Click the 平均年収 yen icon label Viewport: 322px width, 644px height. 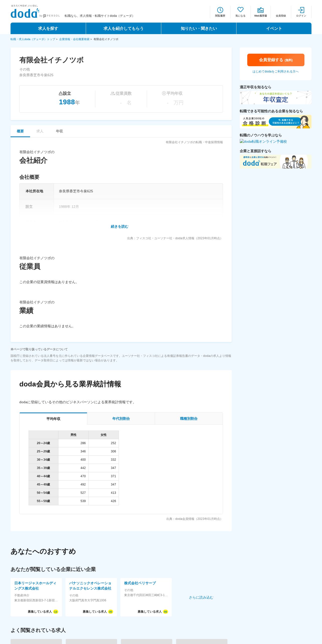coord(172,93)
